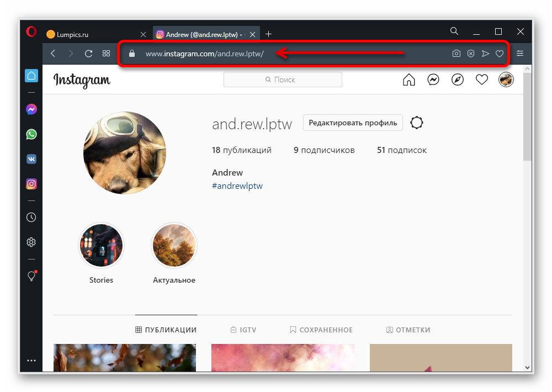Open Messenger in the Opera sidebar
The height and width of the screenshot is (392, 552).
[31, 109]
